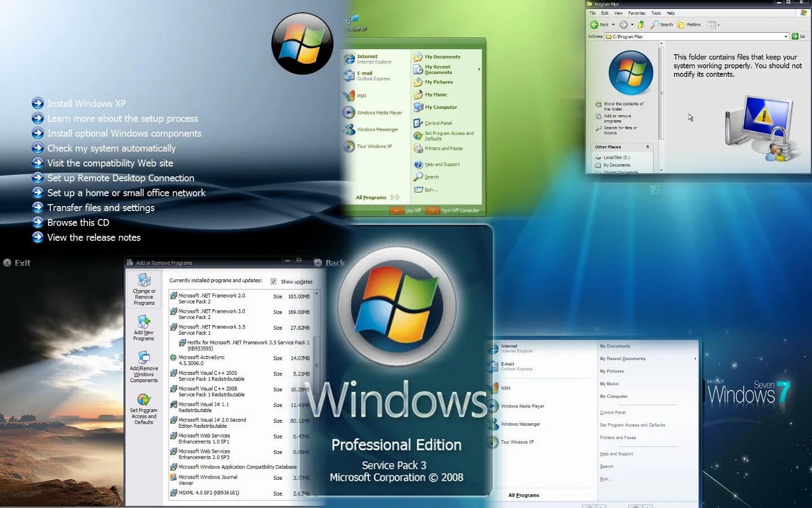Viewport: 812px width, 508px height.
Task: Open Run... in green Start menu
Action: coord(426,190)
